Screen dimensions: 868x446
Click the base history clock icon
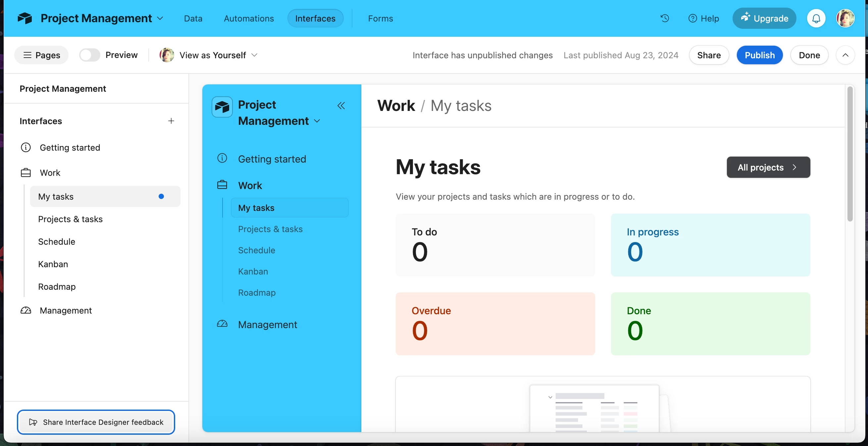pos(664,18)
